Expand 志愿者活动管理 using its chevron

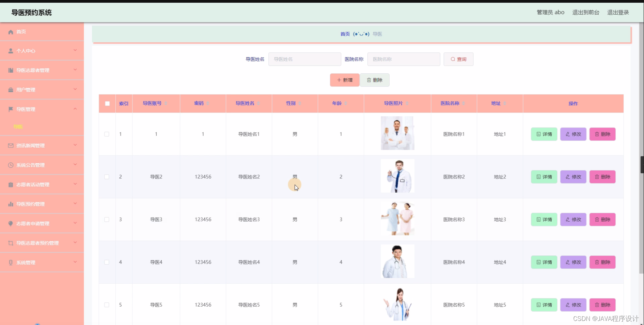click(x=75, y=184)
